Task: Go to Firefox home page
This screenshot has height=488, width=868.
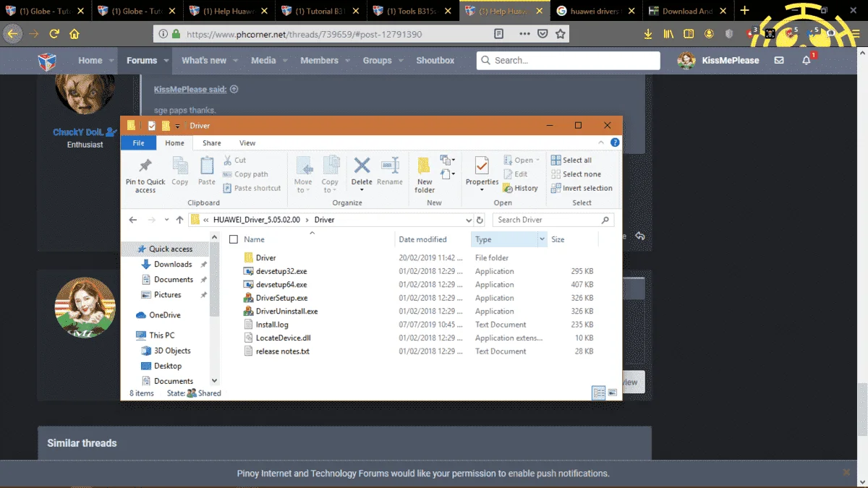Action: point(75,33)
